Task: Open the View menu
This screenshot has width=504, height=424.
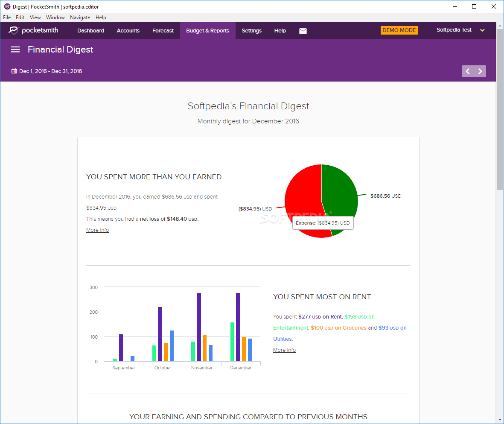Action: [35, 18]
